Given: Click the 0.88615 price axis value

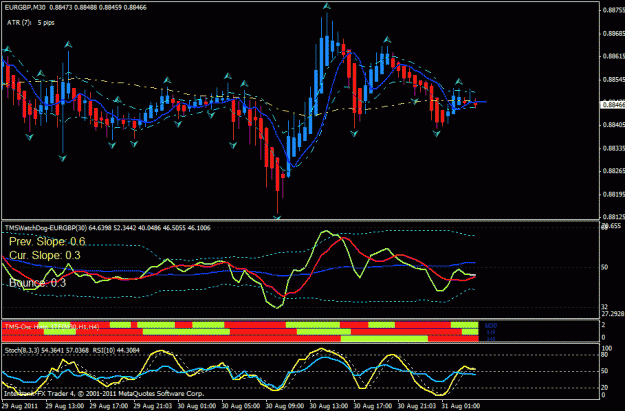Looking at the screenshot, I should [x=613, y=56].
